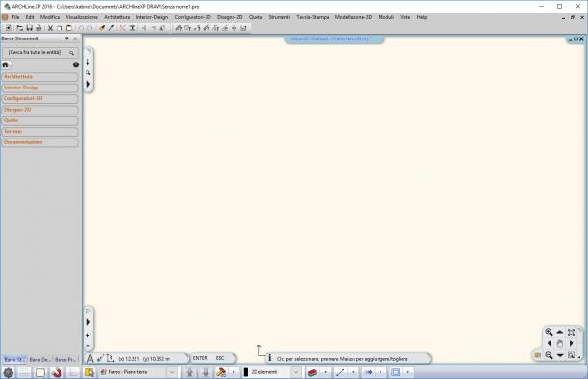Toggle the grid display in bottom bar
Screen dimensions: 588x379
[x=24, y=372]
